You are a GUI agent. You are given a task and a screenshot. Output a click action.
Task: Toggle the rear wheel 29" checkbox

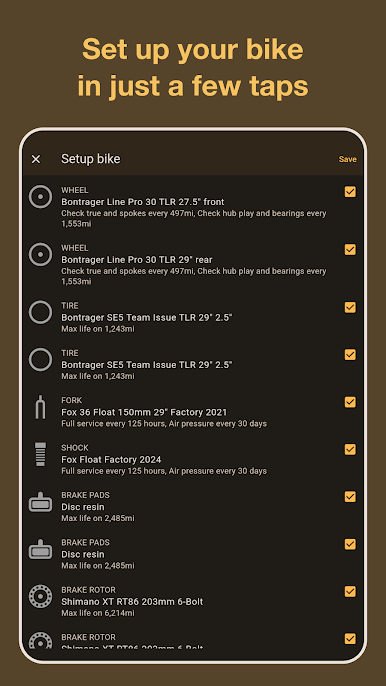350,249
